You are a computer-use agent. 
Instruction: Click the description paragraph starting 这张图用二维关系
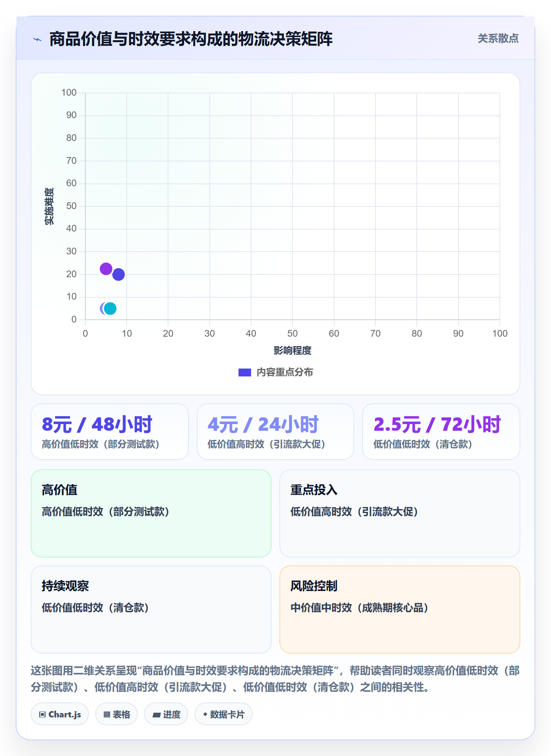tap(275, 679)
